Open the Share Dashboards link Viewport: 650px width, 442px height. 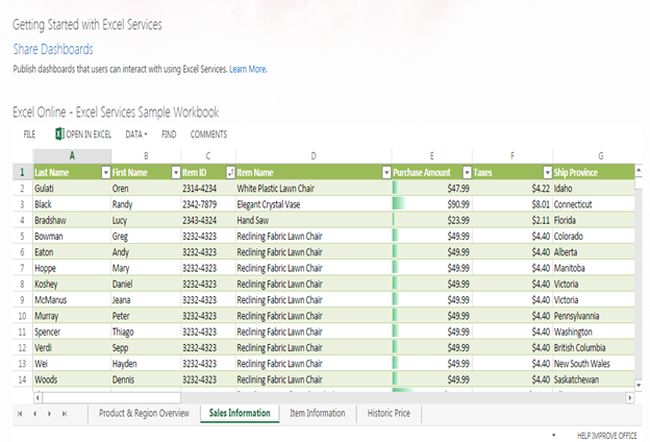[x=53, y=49]
